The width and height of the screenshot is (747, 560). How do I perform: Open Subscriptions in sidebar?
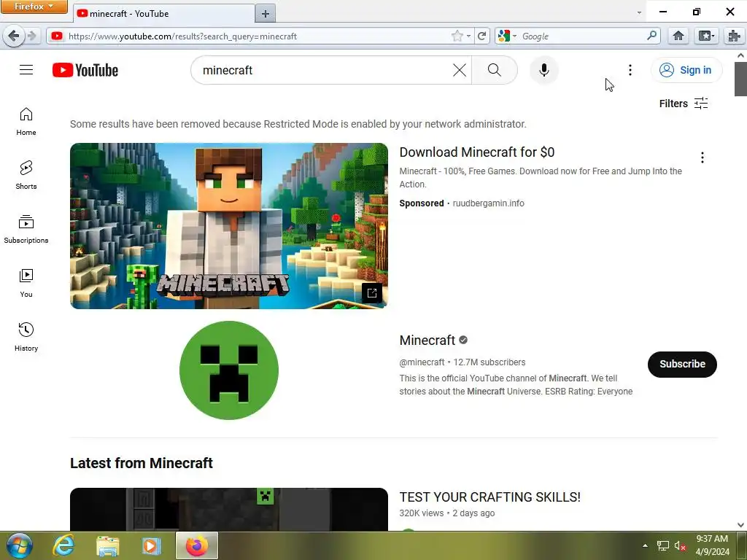[x=26, y=229]
